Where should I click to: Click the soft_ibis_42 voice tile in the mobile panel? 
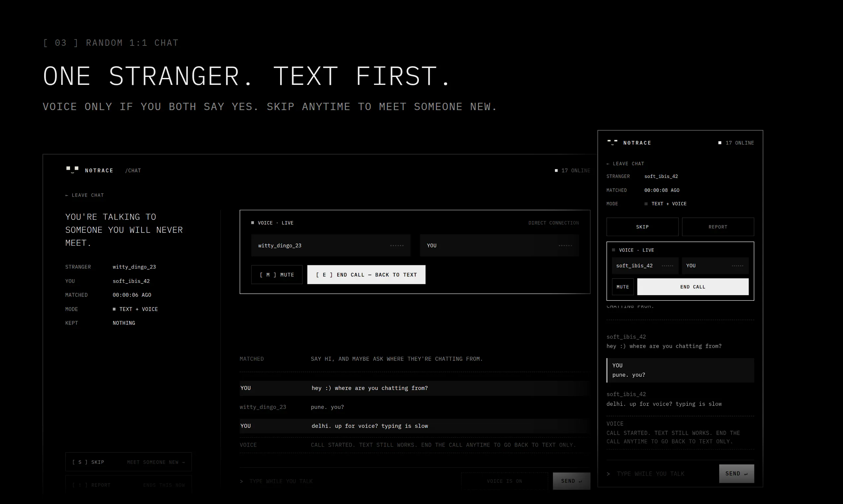(x=645, y=266)
